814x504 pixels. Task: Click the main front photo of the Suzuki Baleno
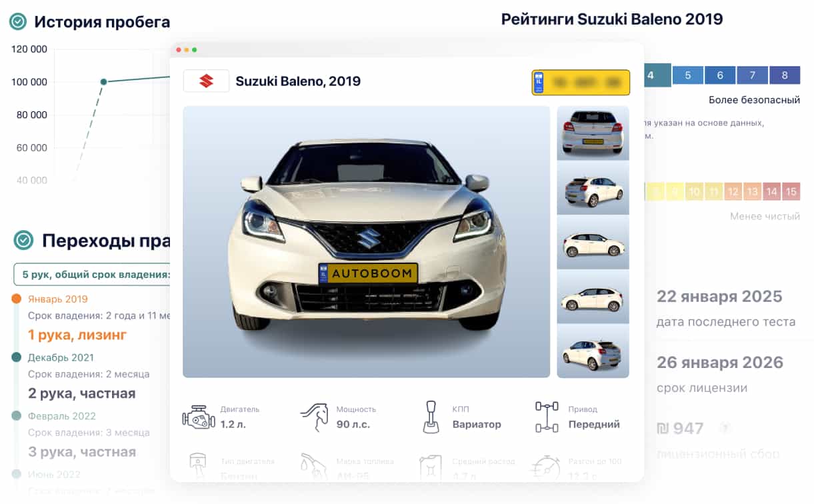tap(366, 242)
